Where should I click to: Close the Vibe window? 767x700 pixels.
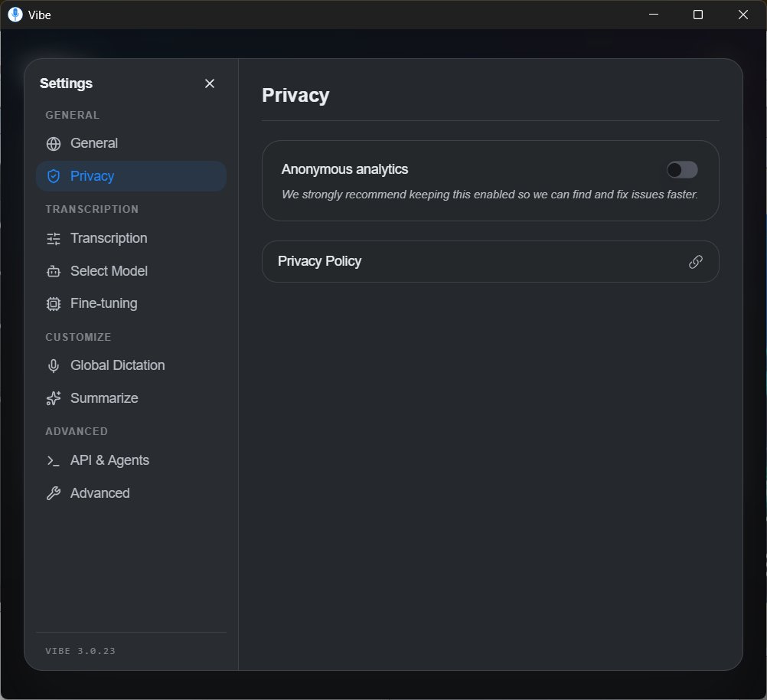[x=743, y=15]
